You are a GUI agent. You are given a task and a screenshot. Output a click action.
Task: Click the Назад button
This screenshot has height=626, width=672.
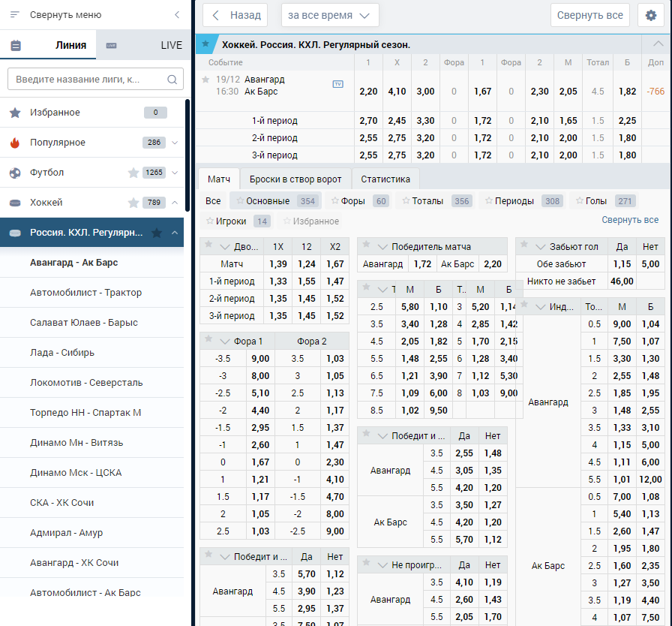235,16
